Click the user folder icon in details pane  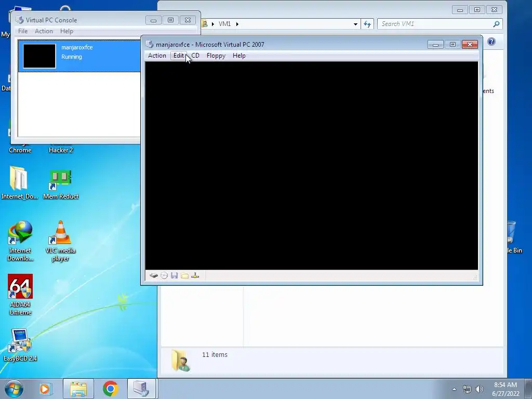coord(180,361)
